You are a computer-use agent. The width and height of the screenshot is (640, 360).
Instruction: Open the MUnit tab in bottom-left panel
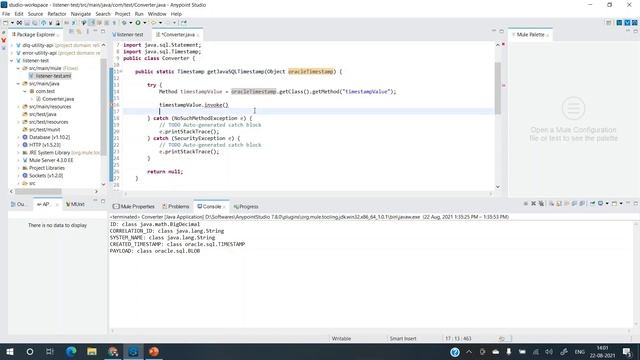[x=76, y=204]
